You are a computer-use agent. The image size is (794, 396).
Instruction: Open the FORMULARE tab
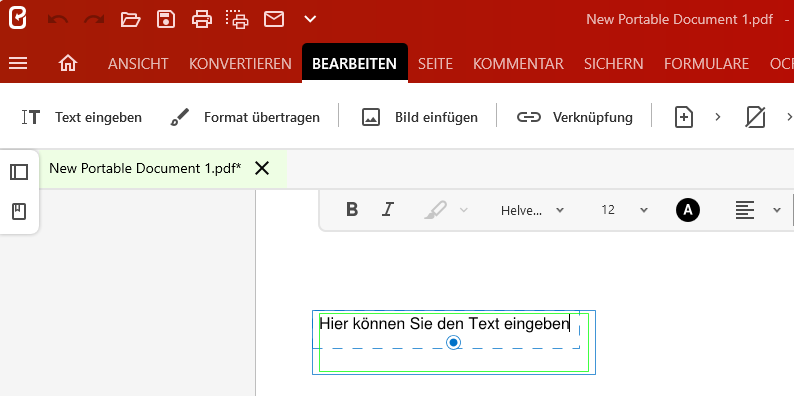[x=706, y=64]
